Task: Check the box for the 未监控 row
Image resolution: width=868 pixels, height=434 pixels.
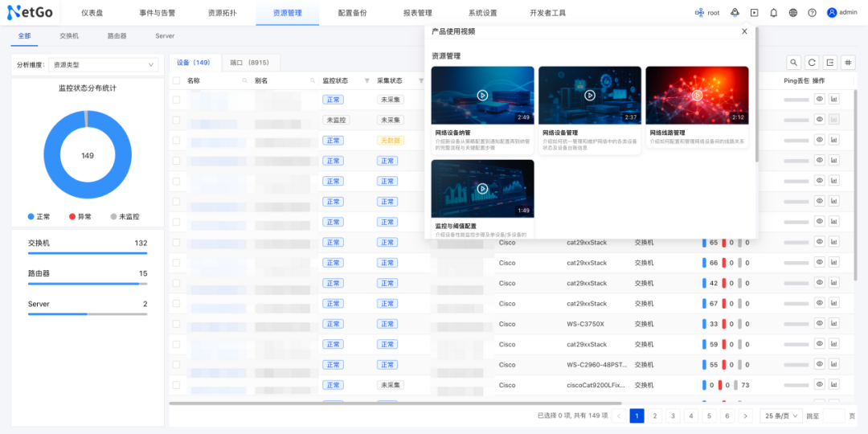Action: point(176,120)
